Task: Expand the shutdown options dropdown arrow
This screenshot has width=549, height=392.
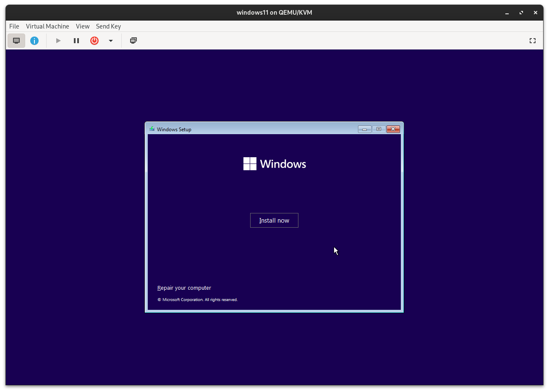Action: click(111, 41)
